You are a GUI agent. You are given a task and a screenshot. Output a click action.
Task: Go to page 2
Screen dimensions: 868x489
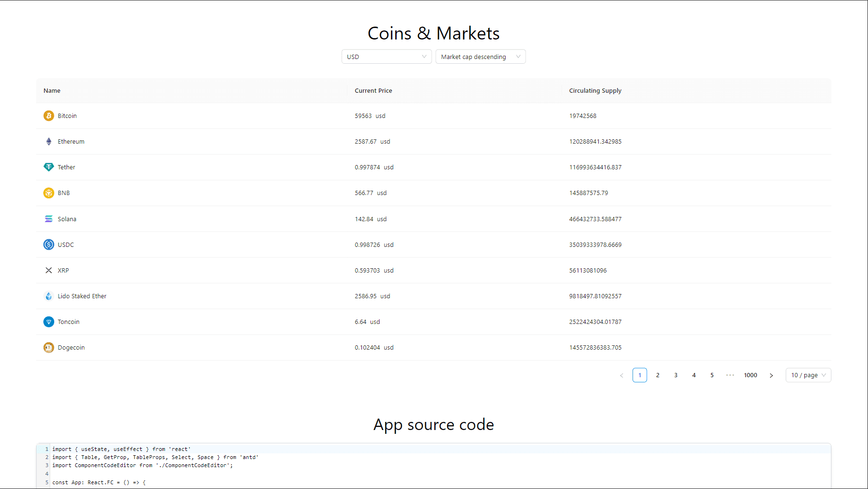[658, 375]
